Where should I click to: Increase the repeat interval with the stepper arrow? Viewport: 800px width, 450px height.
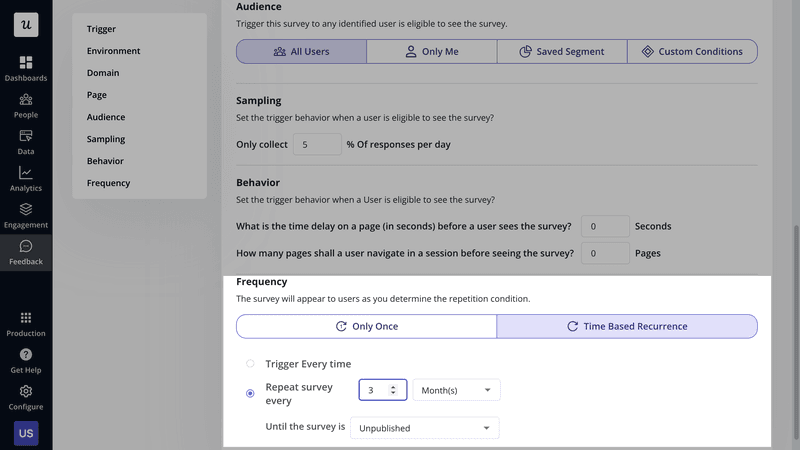click(393, 387)
